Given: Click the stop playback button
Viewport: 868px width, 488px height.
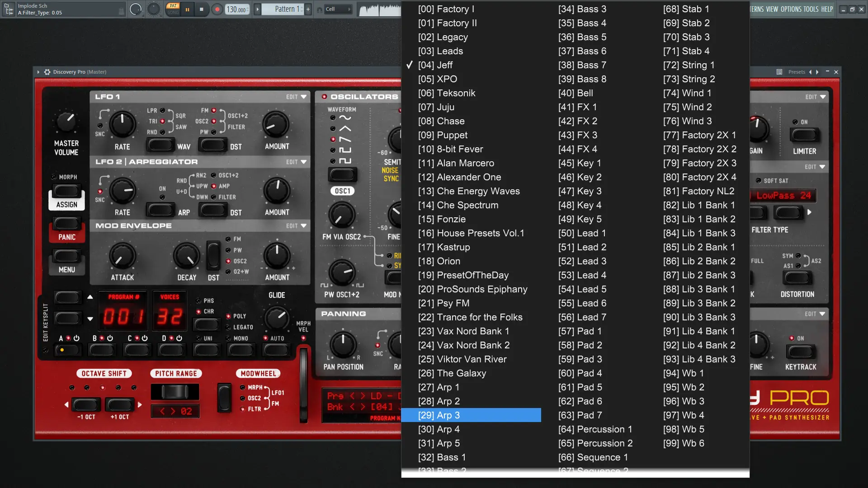Looking at the screenshot, I should 202,9.
